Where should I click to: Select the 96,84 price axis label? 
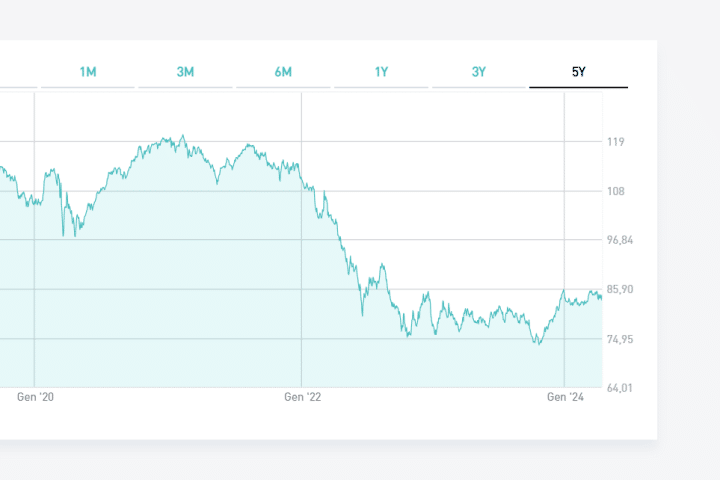[x=620, y=240]
